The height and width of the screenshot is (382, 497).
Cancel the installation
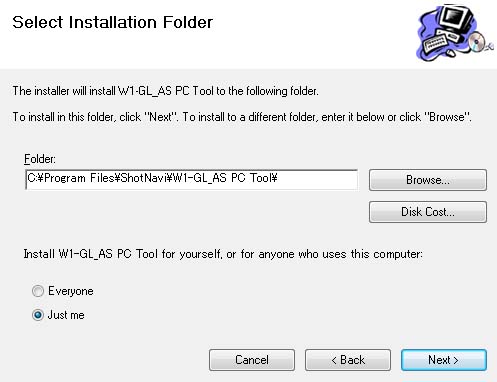[x=252, y=360]
